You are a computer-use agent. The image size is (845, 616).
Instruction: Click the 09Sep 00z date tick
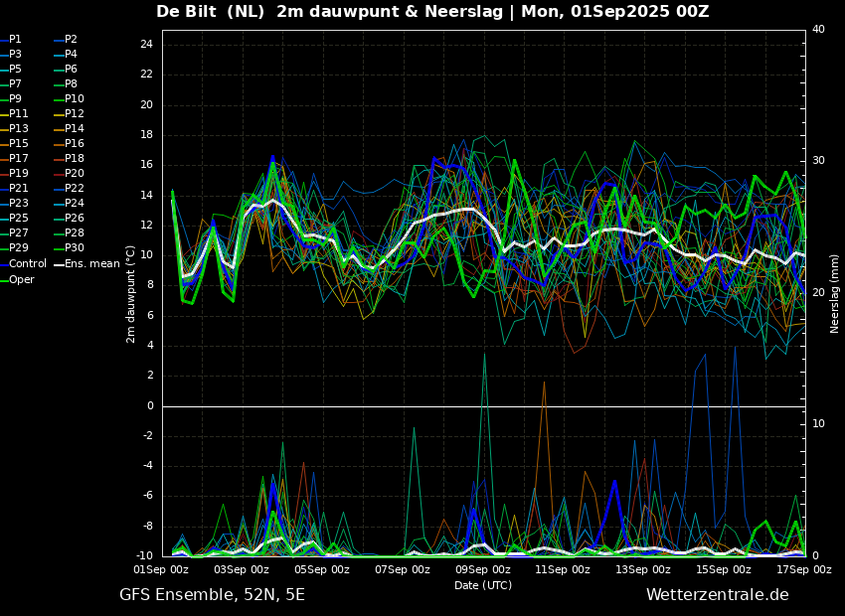[x=483, y=569]
